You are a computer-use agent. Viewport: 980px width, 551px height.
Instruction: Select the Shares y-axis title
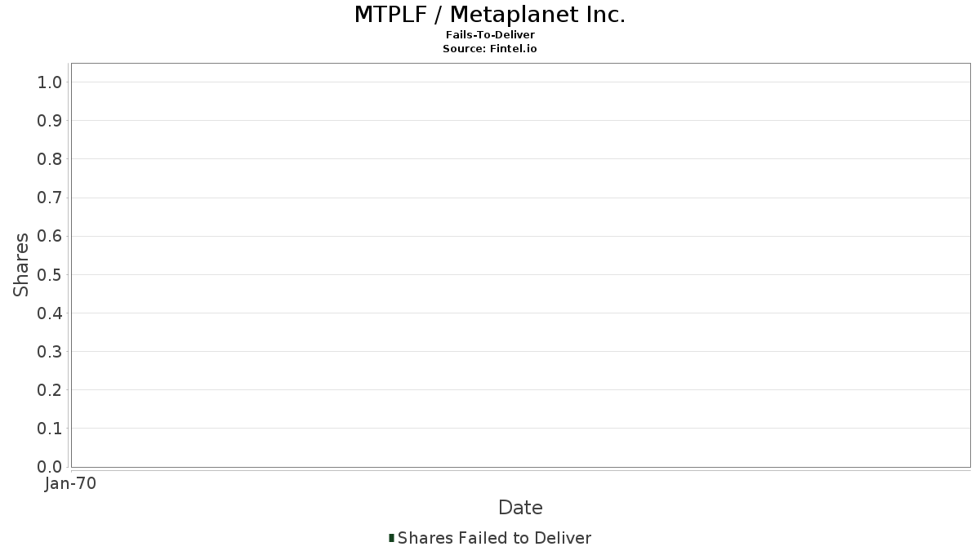21,264
